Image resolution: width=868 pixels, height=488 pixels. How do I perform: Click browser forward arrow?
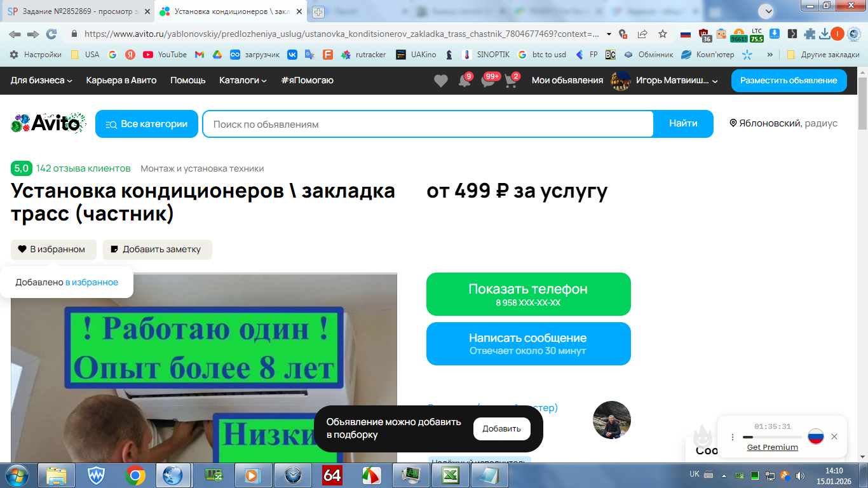pyautogui.click(x=33, y=34)
